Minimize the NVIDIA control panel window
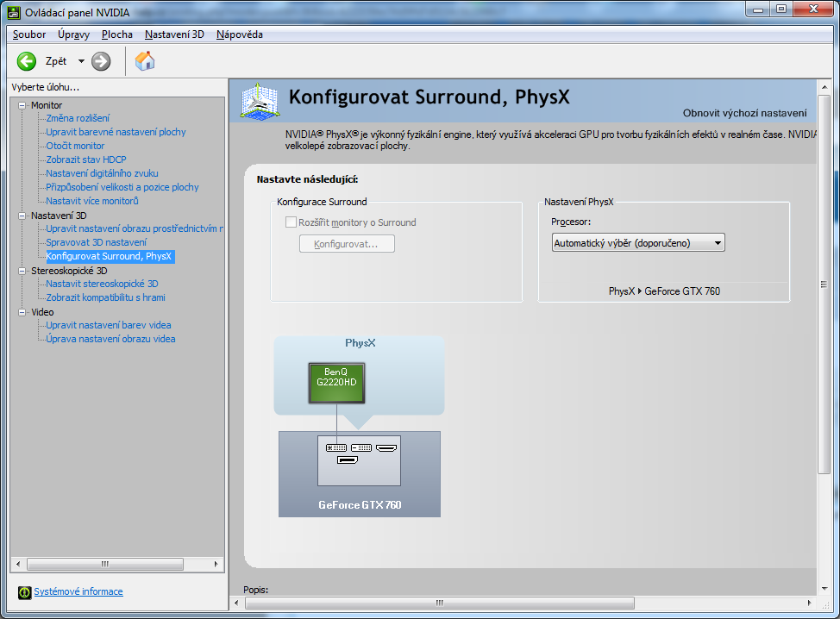The image size is (840, 619). (x=758, y=9)
